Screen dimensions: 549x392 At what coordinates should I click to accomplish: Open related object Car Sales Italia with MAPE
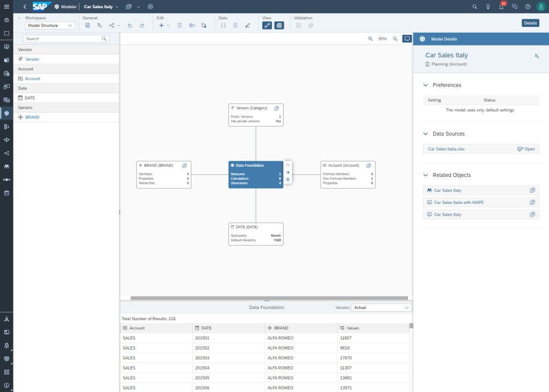click(x=481, y=203)
